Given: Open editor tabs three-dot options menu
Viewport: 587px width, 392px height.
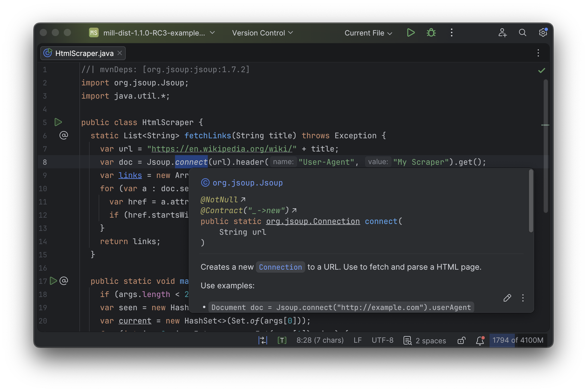Looking at the screenshot, I should pos(538,53).
